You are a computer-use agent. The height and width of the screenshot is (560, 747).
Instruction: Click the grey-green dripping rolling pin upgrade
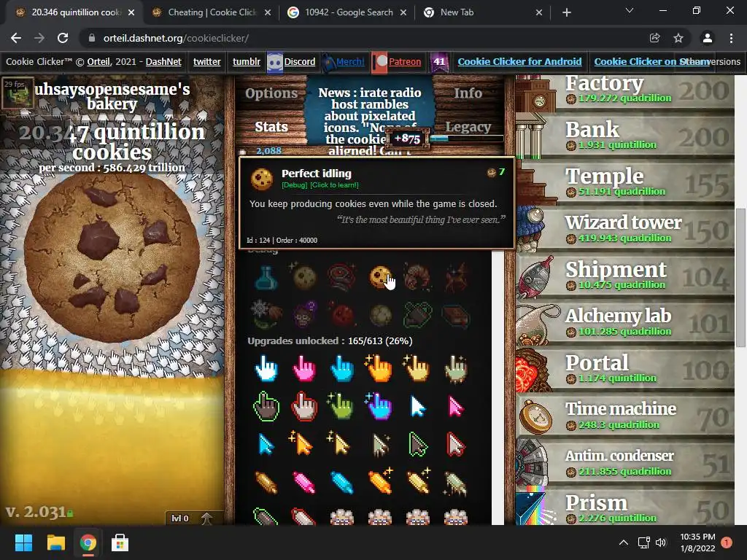(x=455, y=483)
